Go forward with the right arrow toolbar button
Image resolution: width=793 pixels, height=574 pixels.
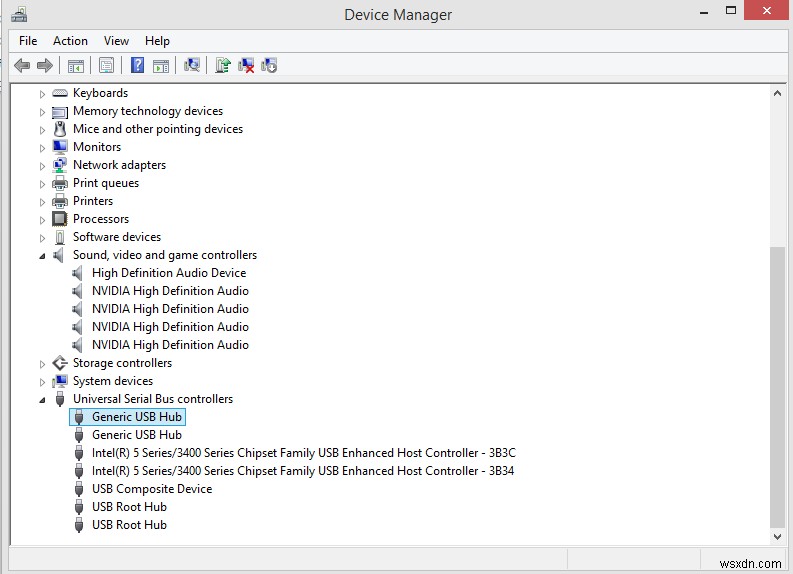pyautogui.click(x=45, y=65)
